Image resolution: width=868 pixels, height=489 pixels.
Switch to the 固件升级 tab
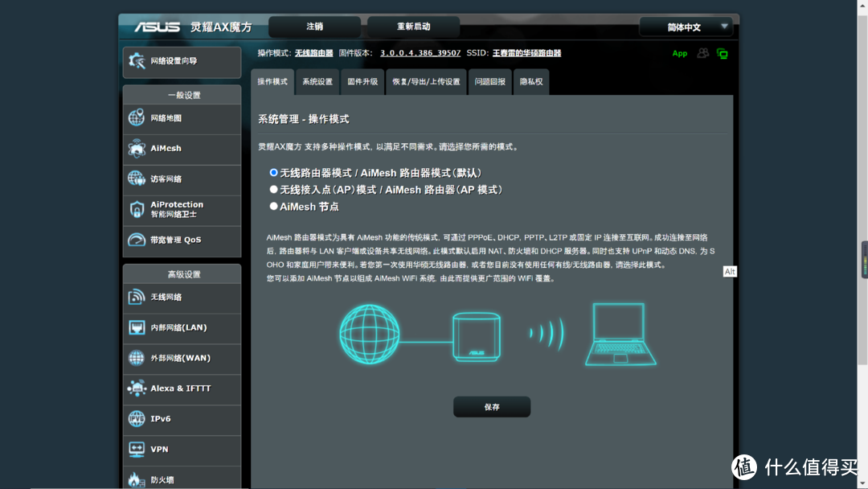tap(362, 81)
